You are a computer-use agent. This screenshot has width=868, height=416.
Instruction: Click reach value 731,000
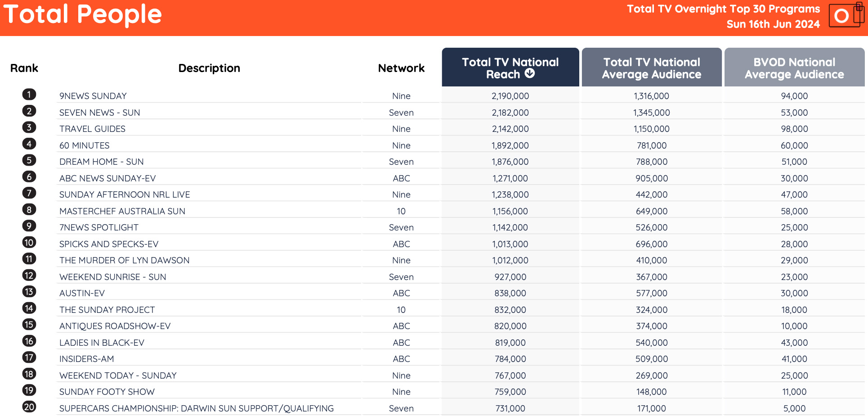pos(510,408)
